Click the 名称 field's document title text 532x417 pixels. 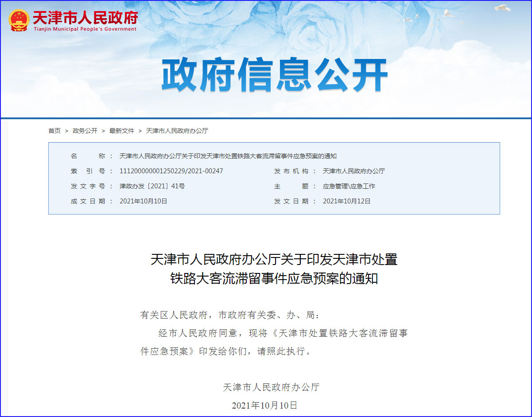coord(228,156)
